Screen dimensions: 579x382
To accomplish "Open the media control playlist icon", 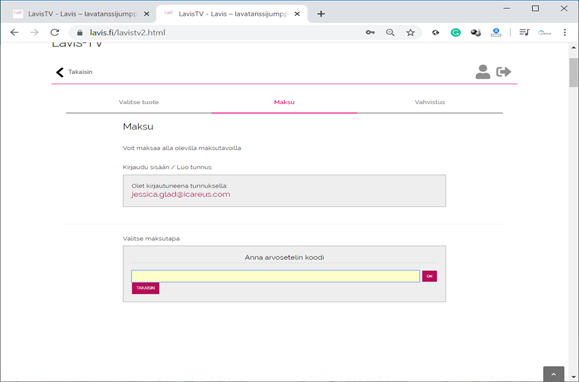I will pos(524,32).
